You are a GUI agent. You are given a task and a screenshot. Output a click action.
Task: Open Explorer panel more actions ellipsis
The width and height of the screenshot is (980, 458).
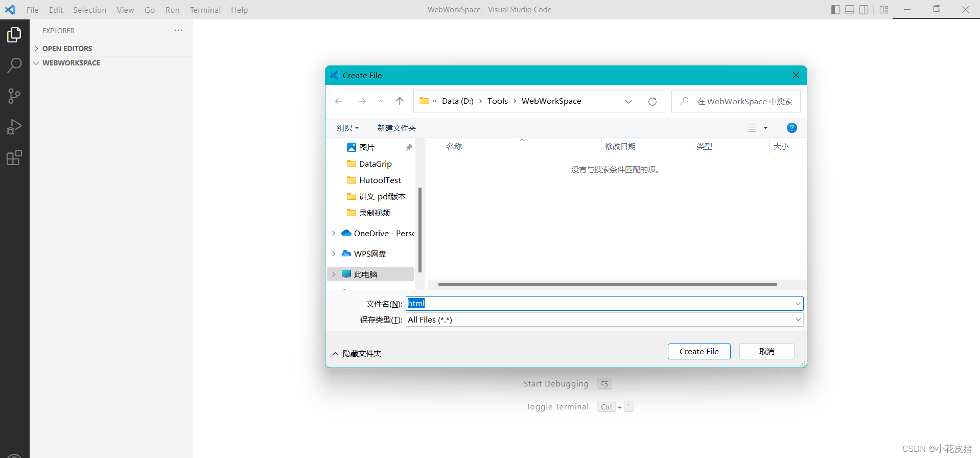click(x=178, y=30)
